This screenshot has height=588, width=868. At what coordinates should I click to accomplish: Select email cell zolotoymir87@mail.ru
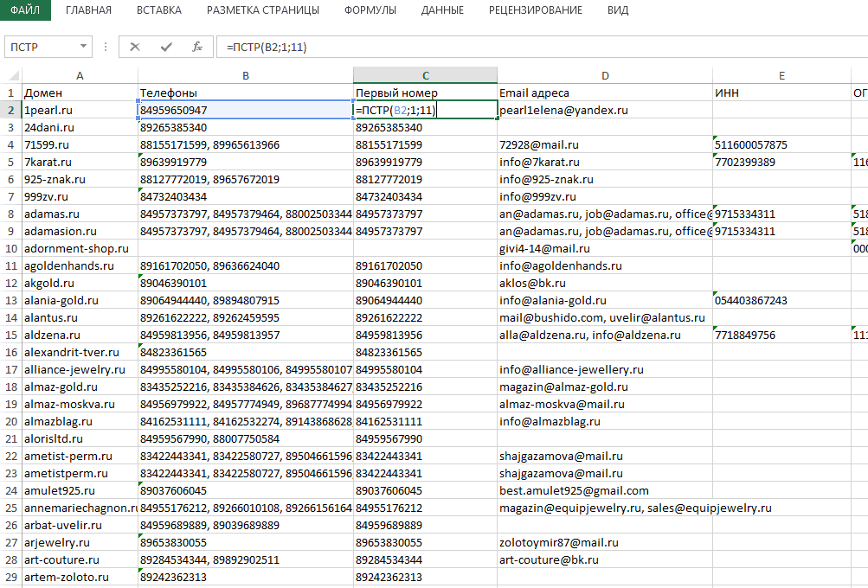(605, 543)
